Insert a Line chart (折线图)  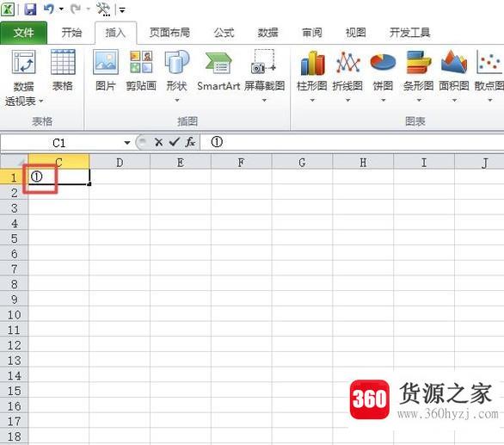[x=347, y=76]
